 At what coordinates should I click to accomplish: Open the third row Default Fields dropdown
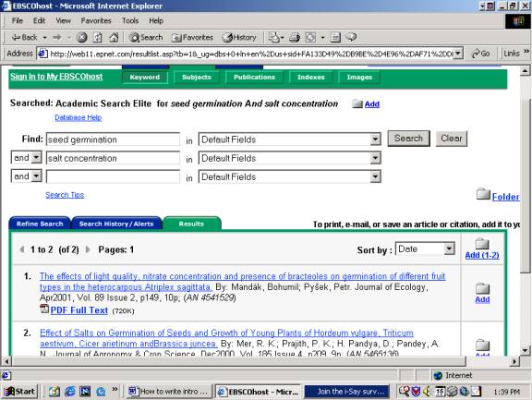[289, 176]
